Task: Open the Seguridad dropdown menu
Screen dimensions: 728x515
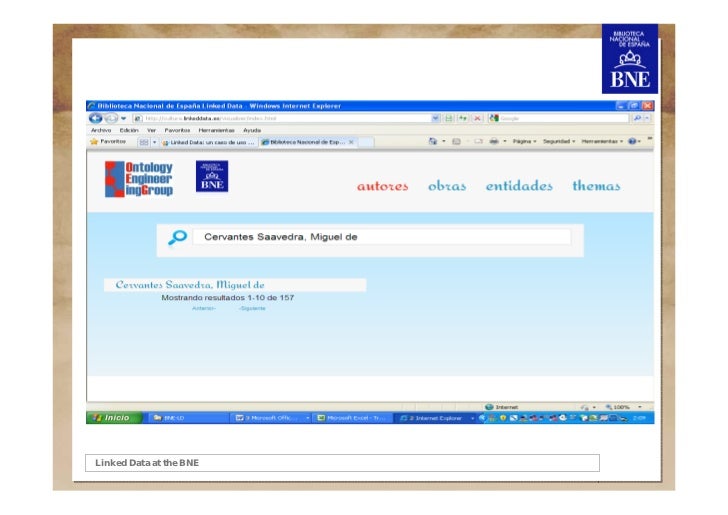Action: point(559,141)
